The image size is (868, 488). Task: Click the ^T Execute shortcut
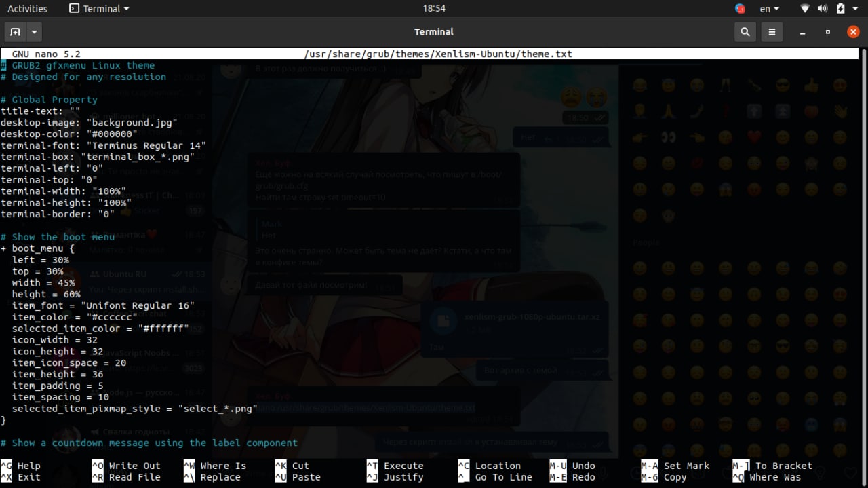(395, 466)
